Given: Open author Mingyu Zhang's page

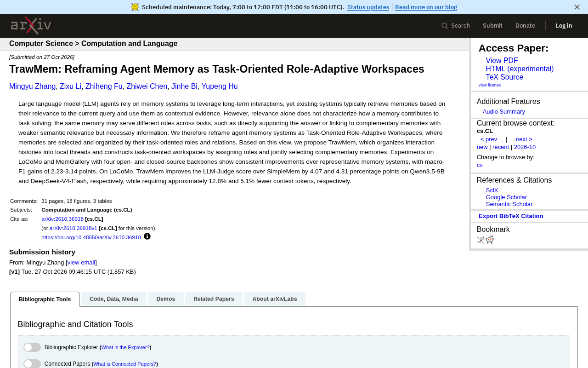Looking at the screenshot, I should [32, 86].
